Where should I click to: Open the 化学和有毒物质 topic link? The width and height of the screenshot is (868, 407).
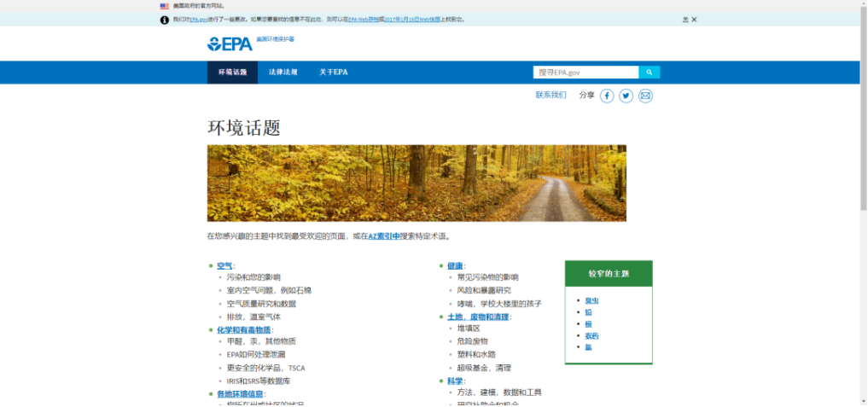pyautogui.click(x=243, y=329)
